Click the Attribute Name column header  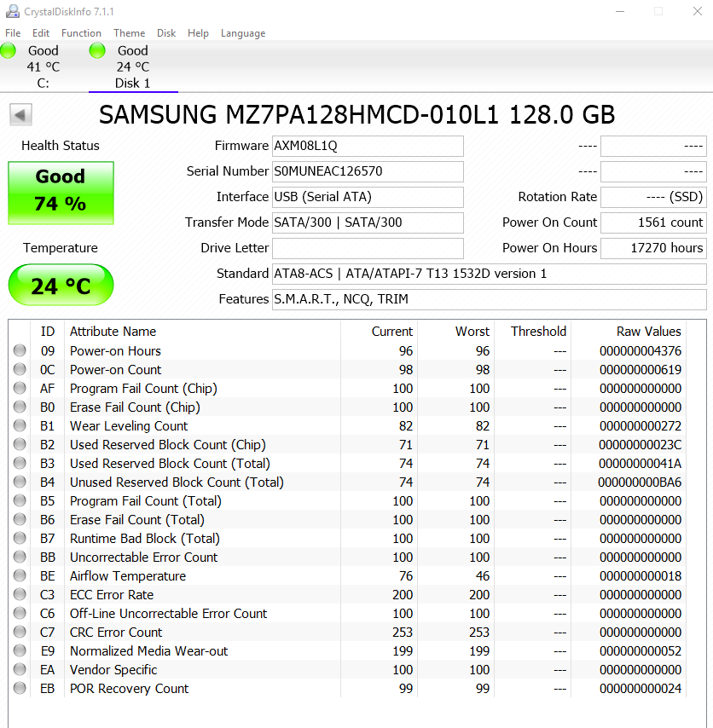click(x=113, y=332)
